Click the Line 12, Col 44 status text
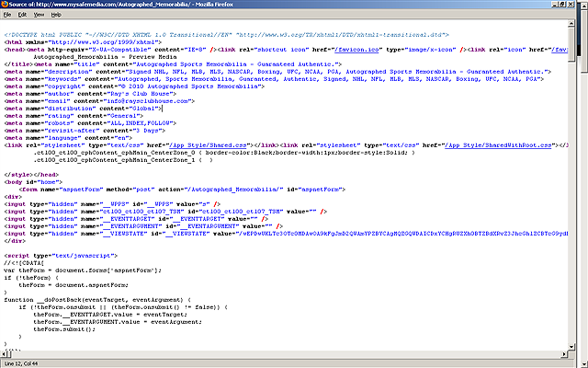This screenshot has width=588, height=368. [x=22, y=363]
